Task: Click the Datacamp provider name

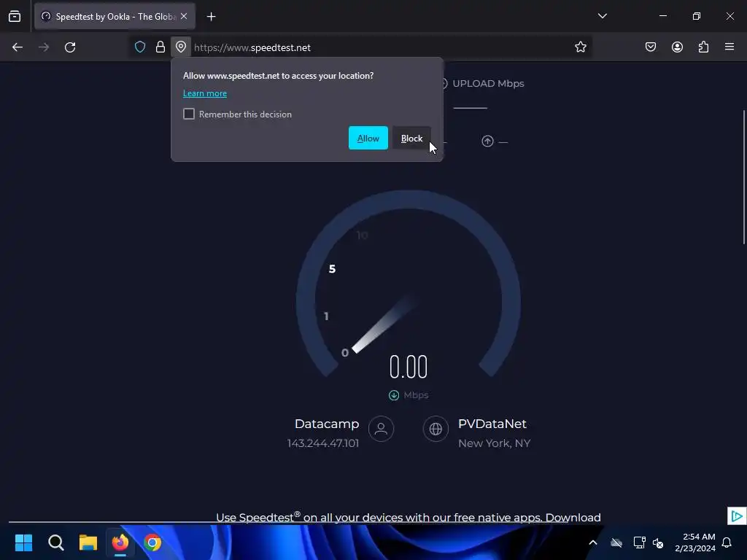Action: (x=327, y=424)
